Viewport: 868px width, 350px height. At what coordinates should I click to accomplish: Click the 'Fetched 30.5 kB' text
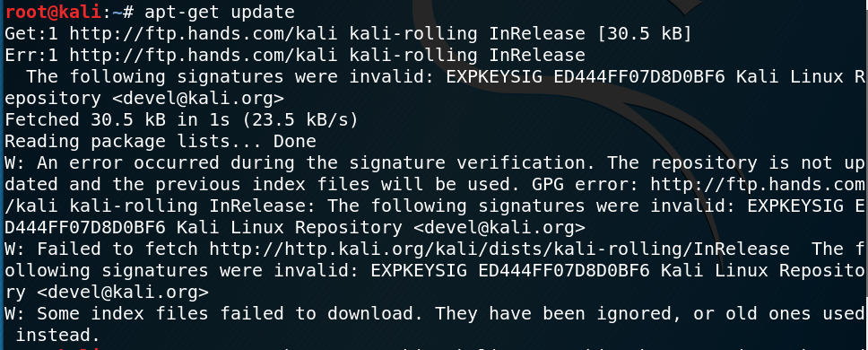coord(85,119)
